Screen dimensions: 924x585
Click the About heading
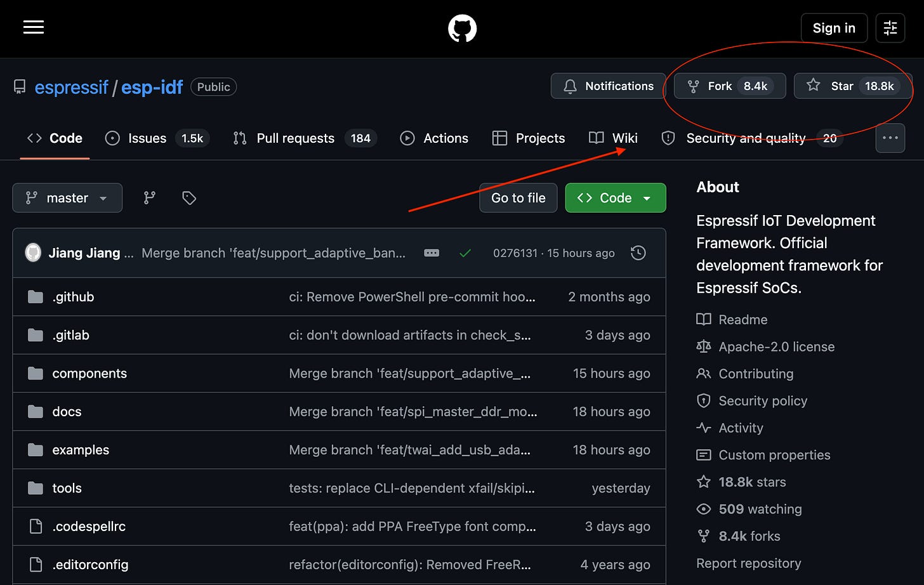click(x=718, y=187)
